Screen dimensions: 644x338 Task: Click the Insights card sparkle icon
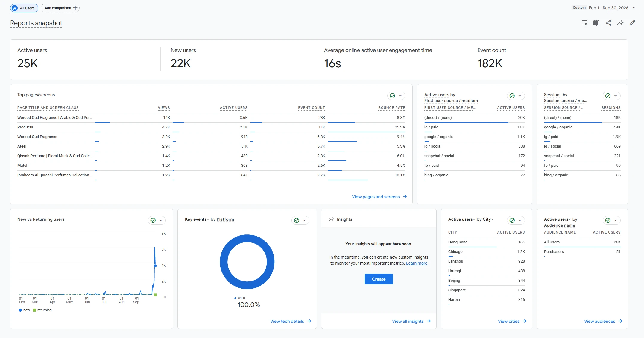(x=331, y=219)
